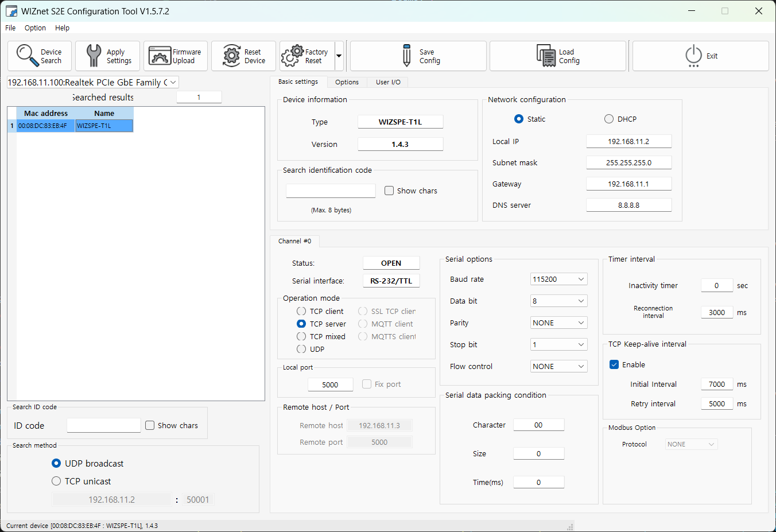Click the packing condition Time(ms) field
The width and height of the screenshot is (776, 532).
(x=538, y=482)
